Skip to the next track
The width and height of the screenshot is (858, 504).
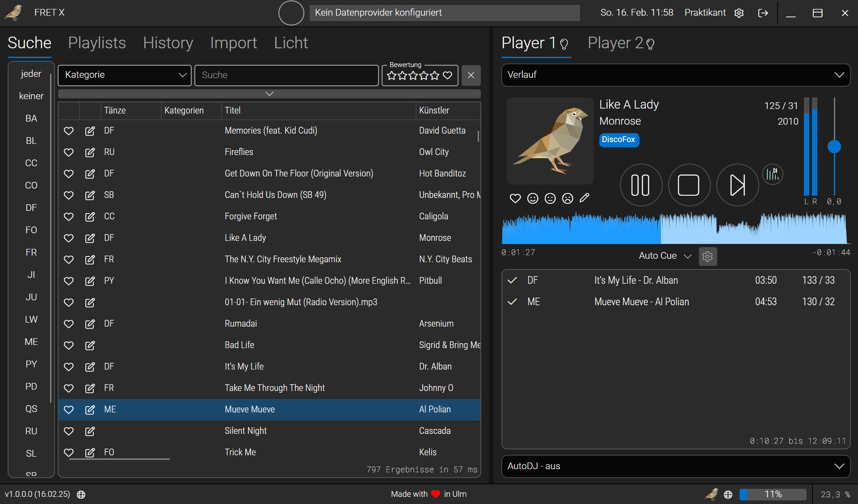[x=737, y=185]
